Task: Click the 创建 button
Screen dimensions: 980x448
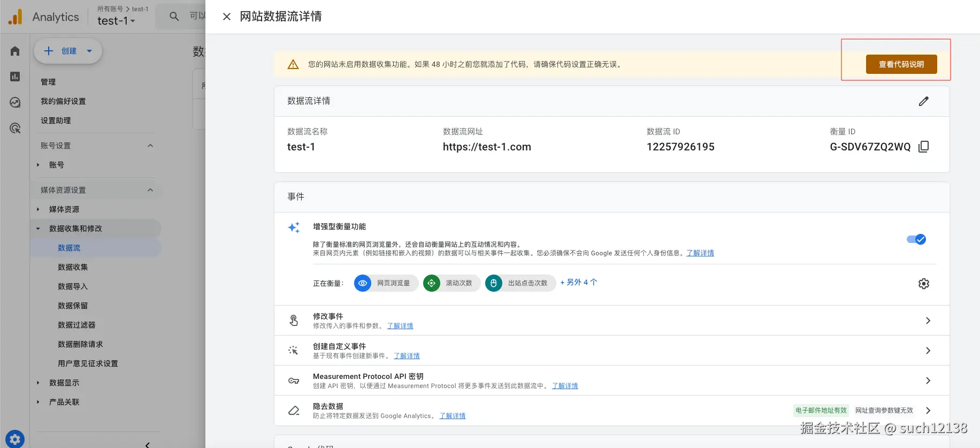Action: (68, 51)
